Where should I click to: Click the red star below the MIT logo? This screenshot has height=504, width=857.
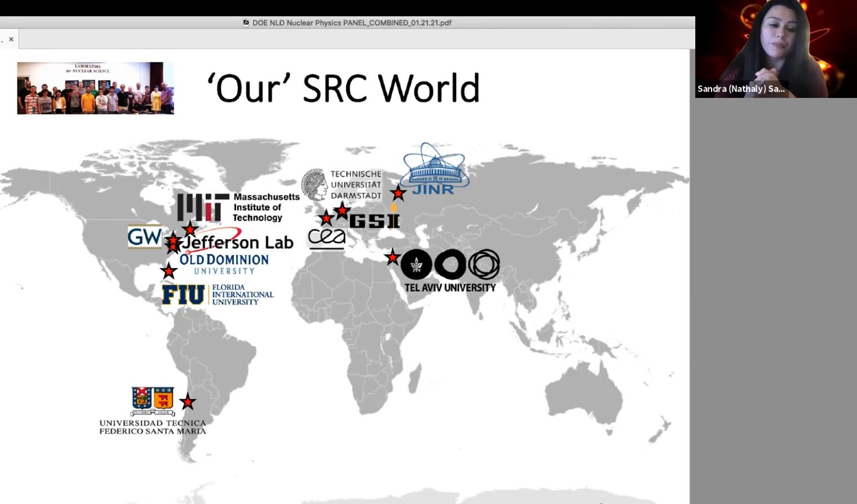click(190, 229)
